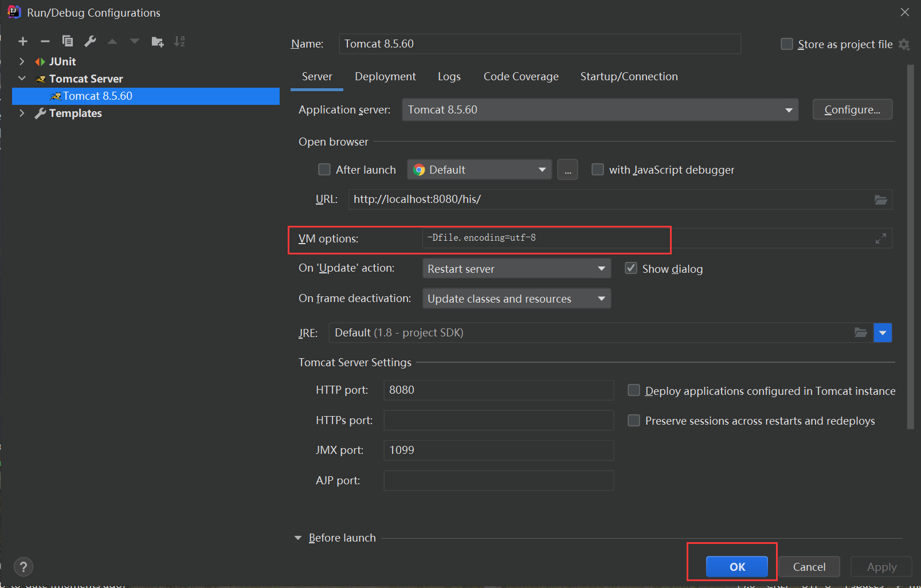This screenshot has width=921, height=588.
Task: Select JUnit label in tree
Action: (x=62, y=61)
